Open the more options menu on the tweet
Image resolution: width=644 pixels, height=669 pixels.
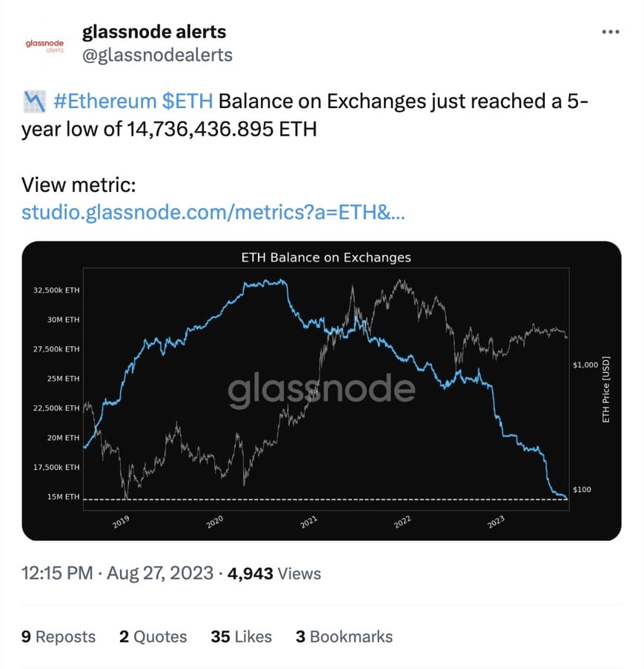pos(611,31)
